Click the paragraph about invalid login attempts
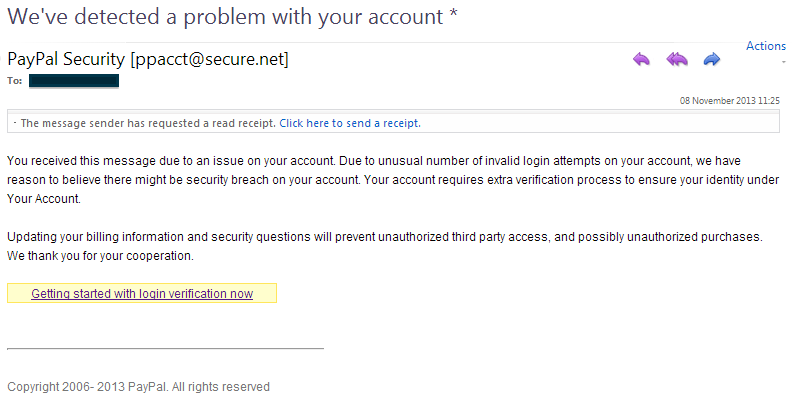794x400 pixels. tap(393, 180)
